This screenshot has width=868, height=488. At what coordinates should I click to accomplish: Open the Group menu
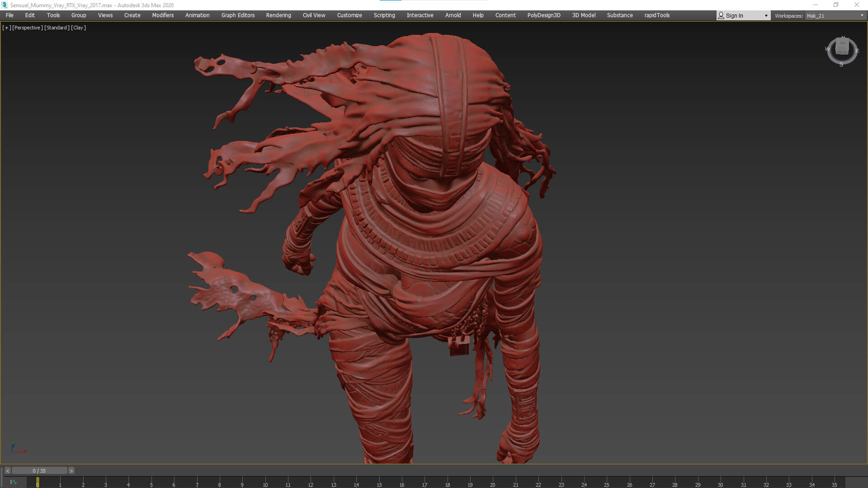pos(79,15)
